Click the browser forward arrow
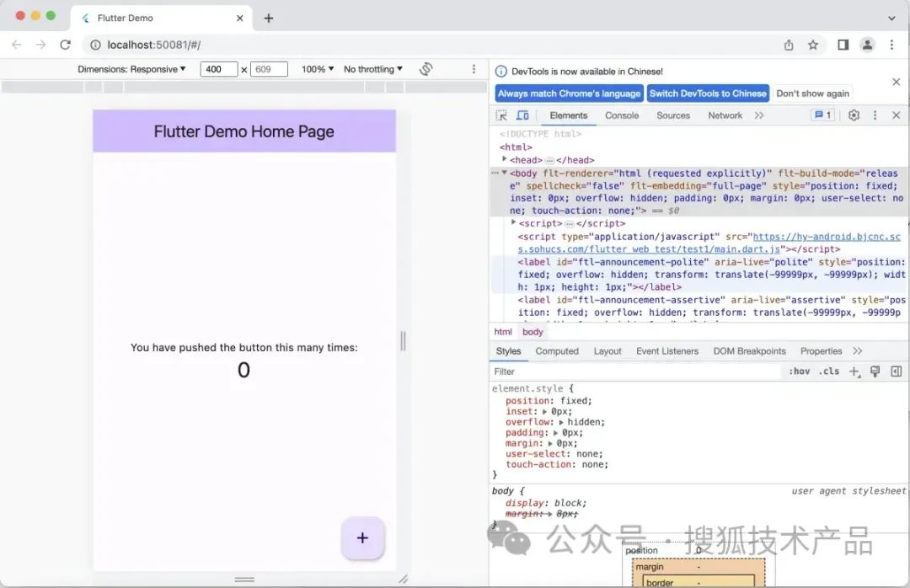Screen dimensions: 910x588 pyautogui.click(x=40, y=45)
